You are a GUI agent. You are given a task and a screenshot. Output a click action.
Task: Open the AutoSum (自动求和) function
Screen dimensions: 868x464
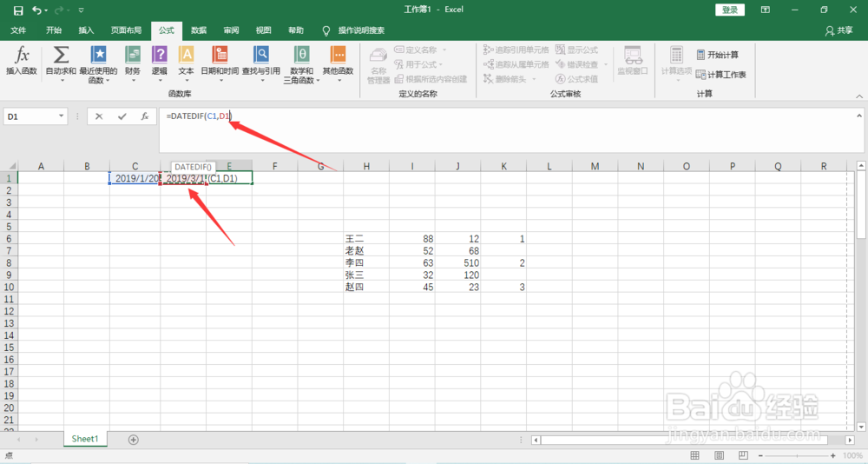[x=61, y=63]
